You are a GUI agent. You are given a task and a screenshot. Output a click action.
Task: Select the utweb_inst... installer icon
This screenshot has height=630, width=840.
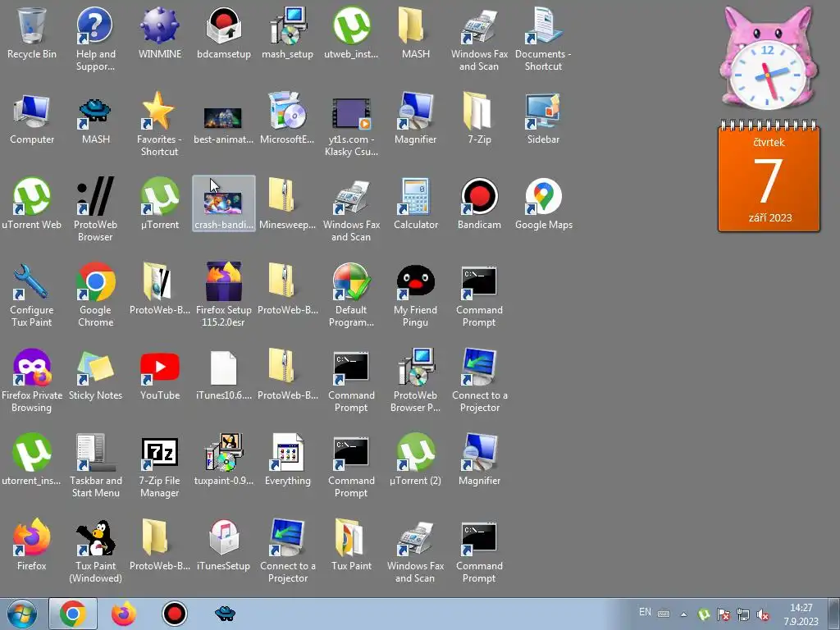click(351, 32)
